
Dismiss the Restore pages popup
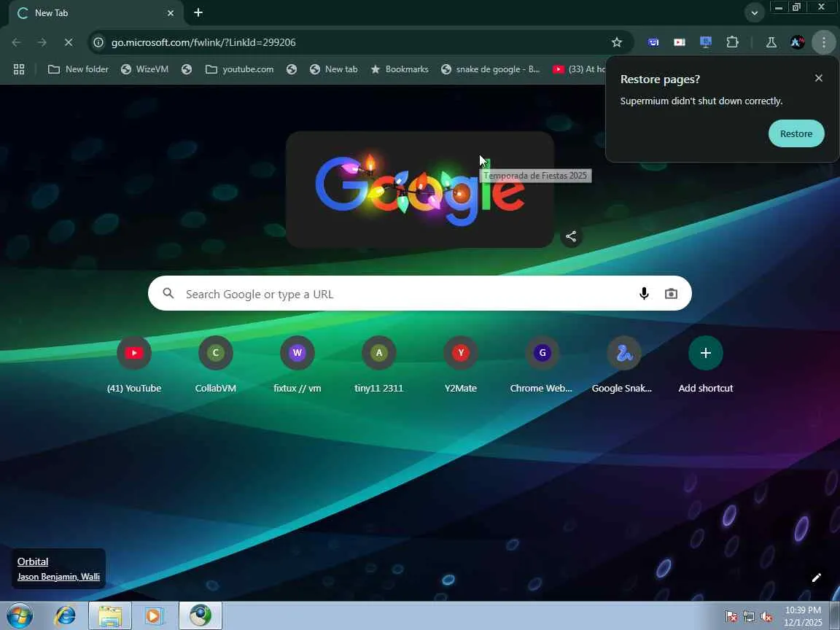point(819,78)
